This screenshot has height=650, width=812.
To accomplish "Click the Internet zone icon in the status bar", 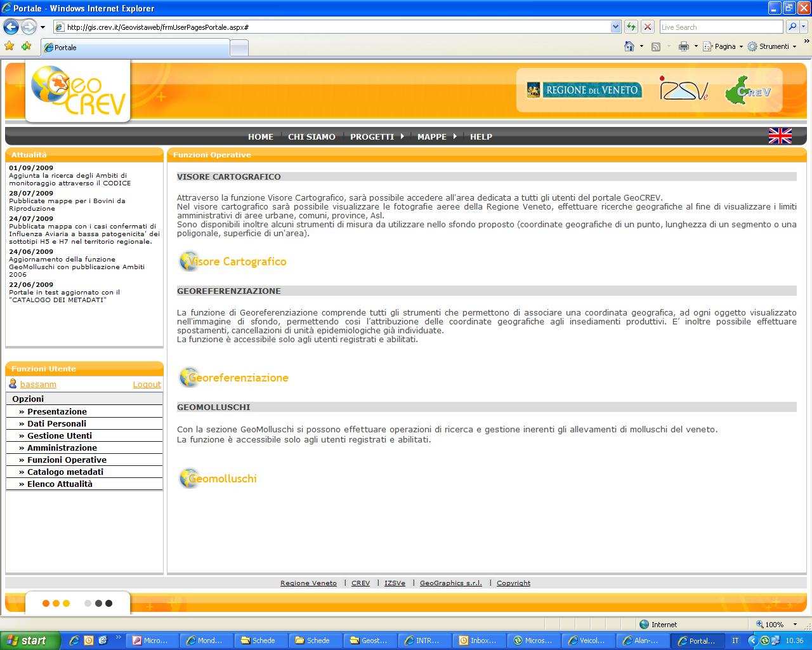I will click(645, 624).
